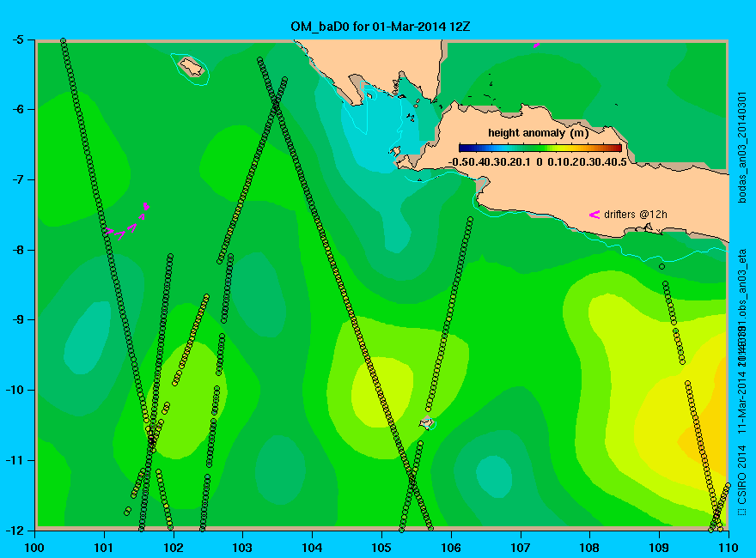Viewport: 756px width, 558px height.
Task: Click the x-axis label '101'
Action: pyautogui.click(x=104, y=548)
